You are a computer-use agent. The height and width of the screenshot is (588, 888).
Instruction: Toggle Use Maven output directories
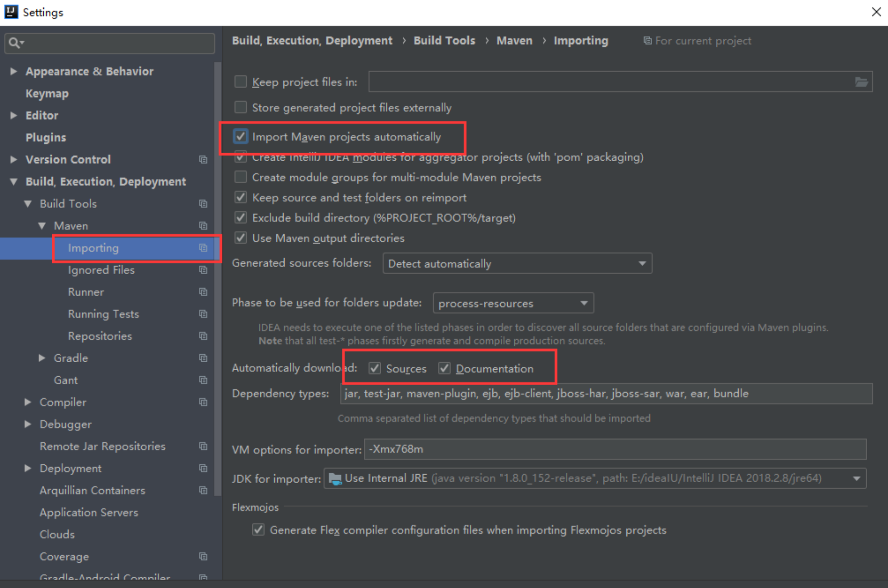(x=240, y=238)
